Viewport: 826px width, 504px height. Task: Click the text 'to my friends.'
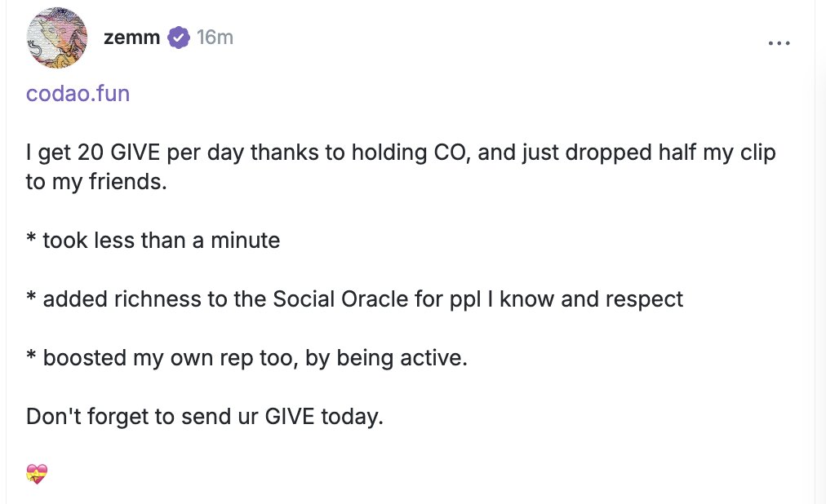click(96, 182)
